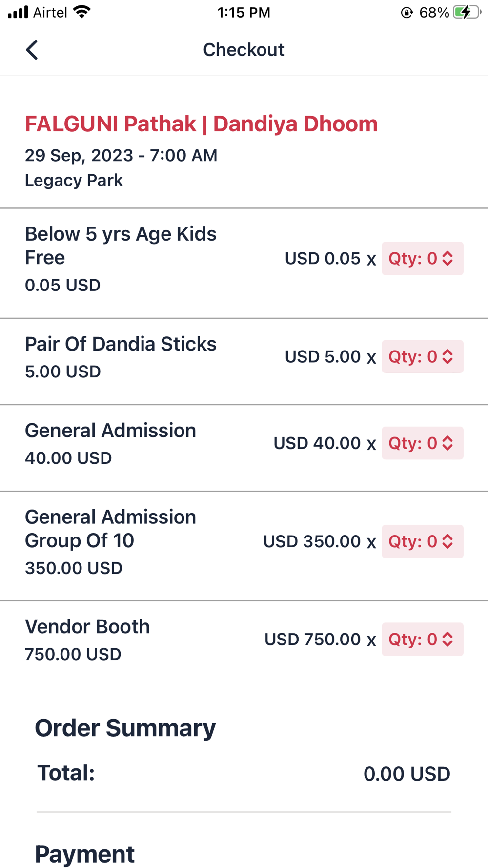Tap the back arrow icon
488x868 pixels.
32,50
